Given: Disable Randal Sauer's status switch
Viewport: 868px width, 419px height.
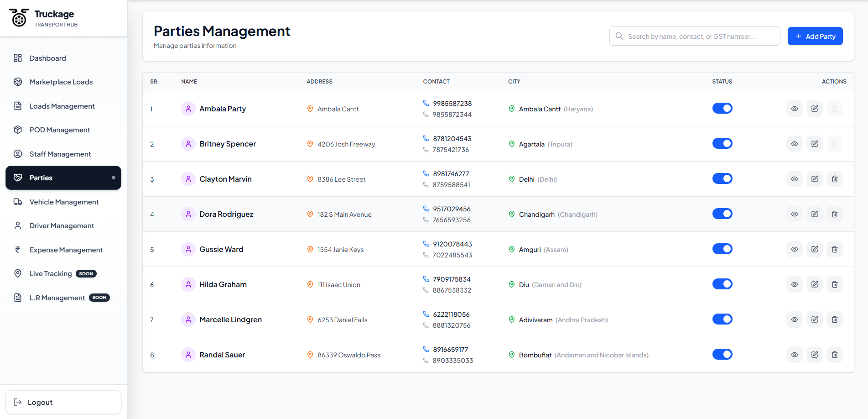Looking at the screenshot, I should pos(722,354).
